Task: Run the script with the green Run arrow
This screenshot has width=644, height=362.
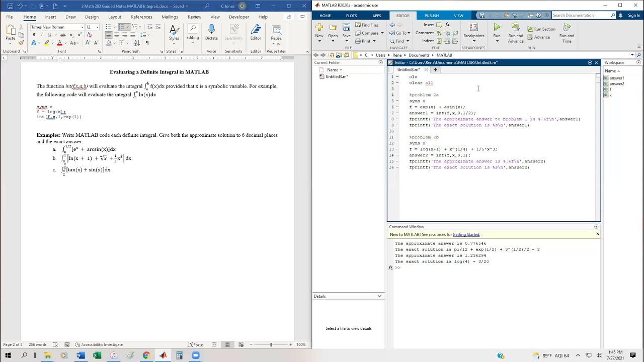Action: point(497,28)
